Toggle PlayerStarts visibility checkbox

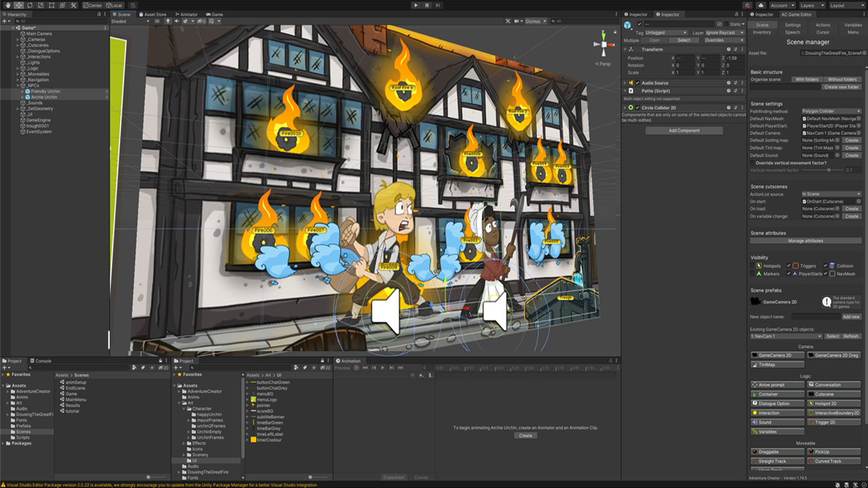coord(789,274)
